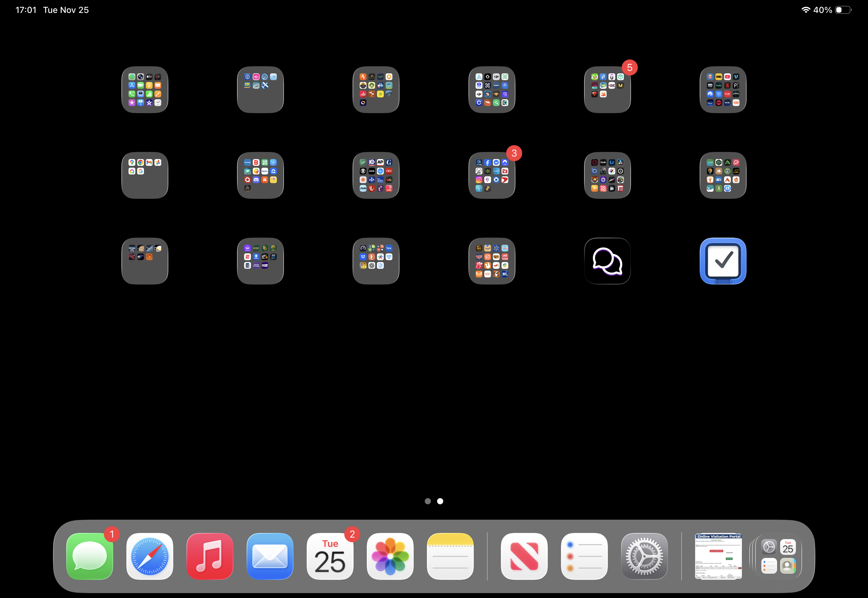Open Calendar showing Tue 25

pos(330,556)
